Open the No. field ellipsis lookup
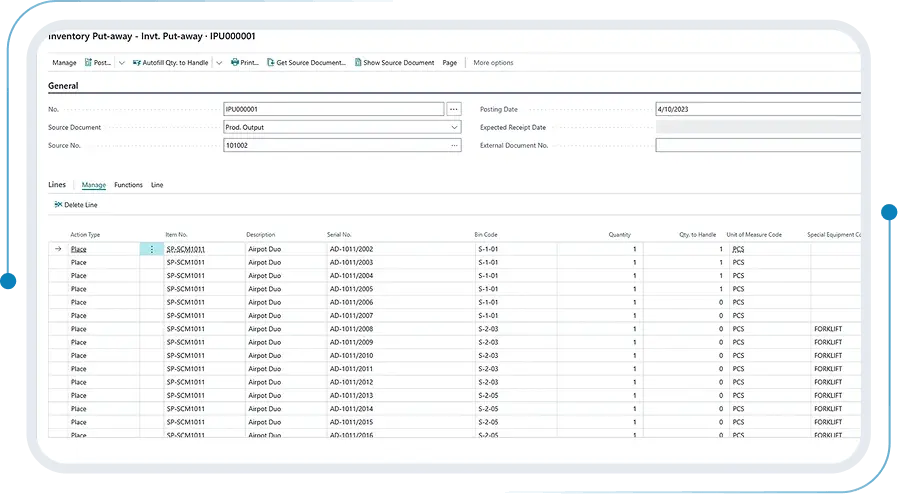The height and width of the screenshot is (494, 898). pos(454,109)
